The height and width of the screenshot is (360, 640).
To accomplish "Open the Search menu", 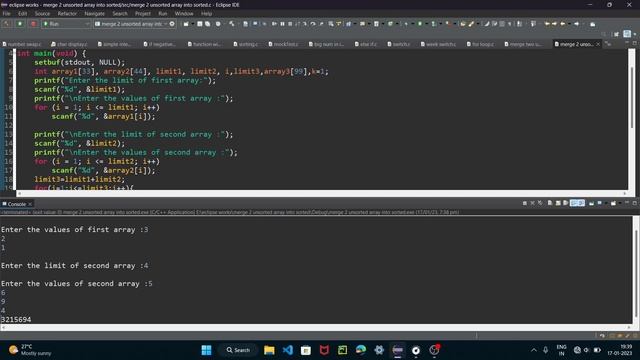I will click(x=120, y=13).
